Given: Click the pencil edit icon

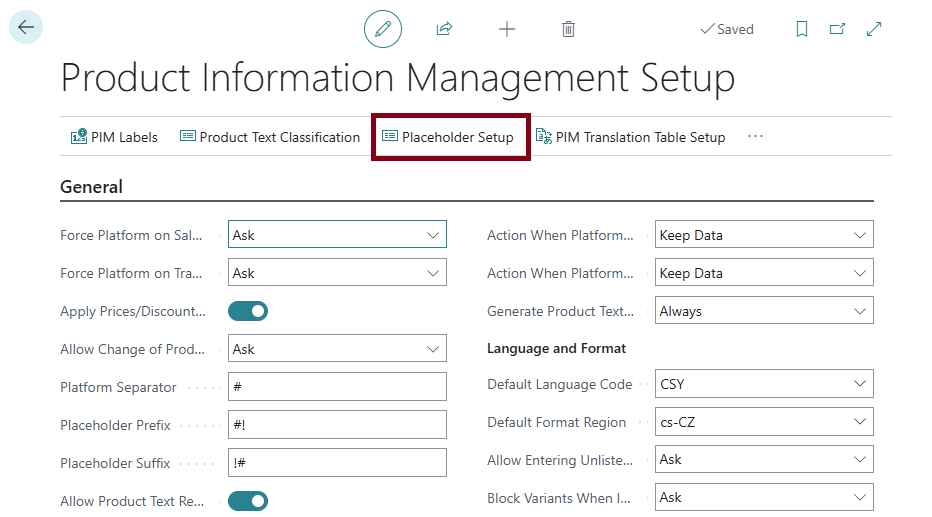Looking at the screenshot, I should pos(383,29).
